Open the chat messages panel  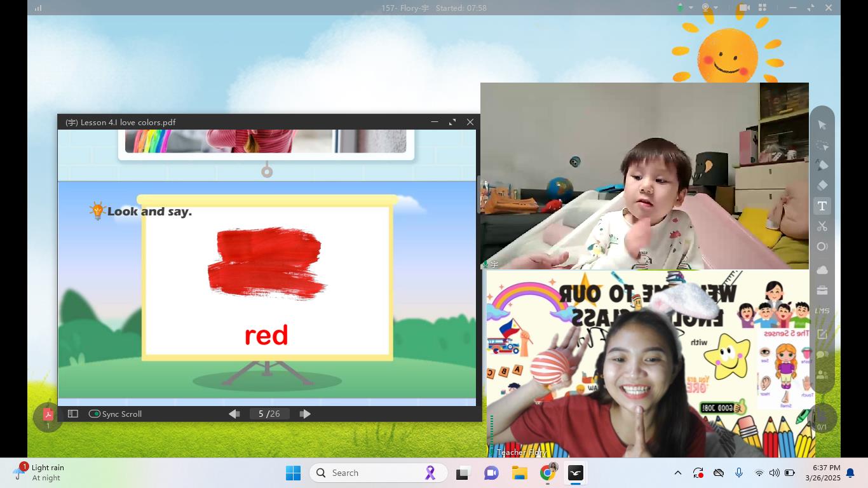[x=822, y=355]
